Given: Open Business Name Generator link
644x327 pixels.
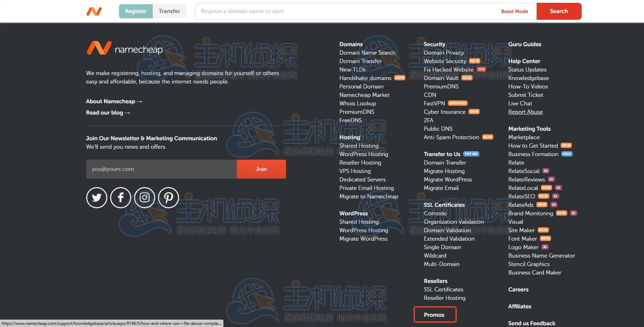Looking at the screenshot, I should pos(542,256).
